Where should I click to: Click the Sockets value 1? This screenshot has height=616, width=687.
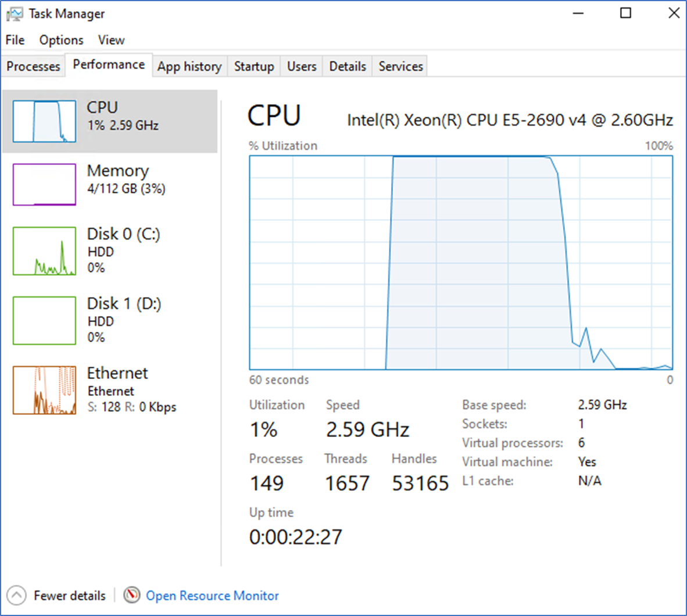click(581, 424)
